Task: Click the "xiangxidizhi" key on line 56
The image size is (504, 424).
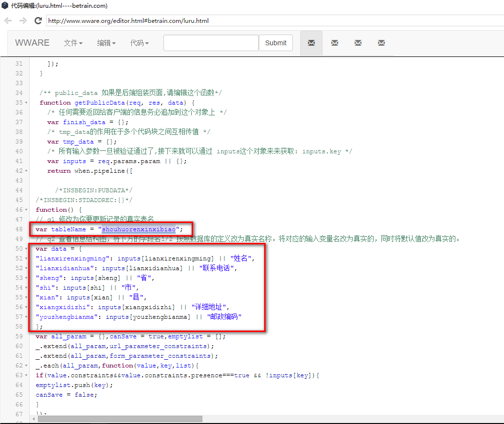Action: pos(63,307)
